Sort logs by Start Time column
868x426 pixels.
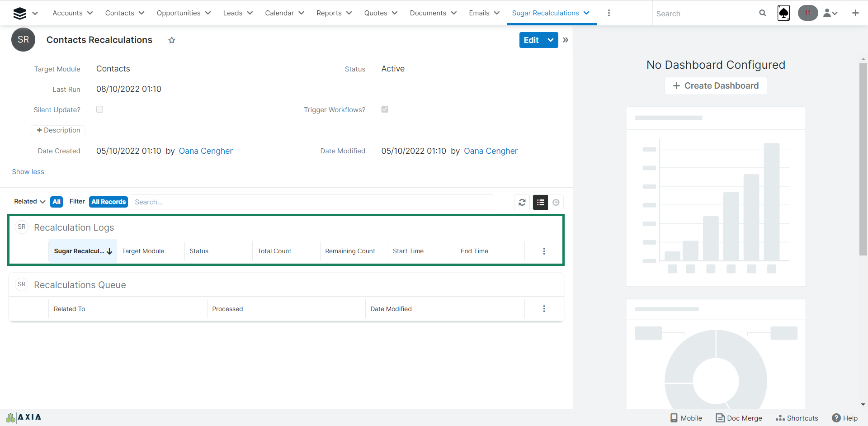coord(408,251)
